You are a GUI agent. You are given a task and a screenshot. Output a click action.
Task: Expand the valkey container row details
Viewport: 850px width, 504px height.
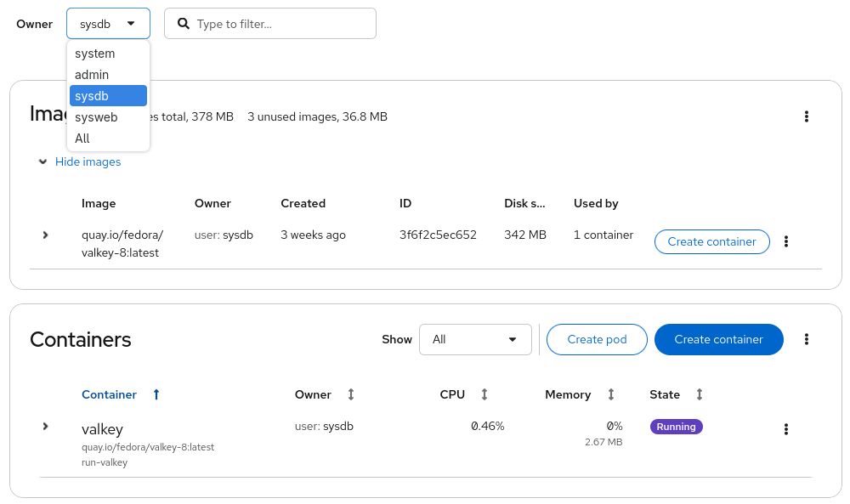(46, 426)
